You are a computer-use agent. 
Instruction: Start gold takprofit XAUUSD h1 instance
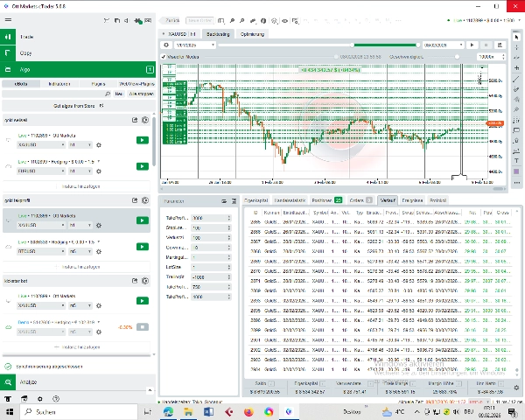coord(143,220)
